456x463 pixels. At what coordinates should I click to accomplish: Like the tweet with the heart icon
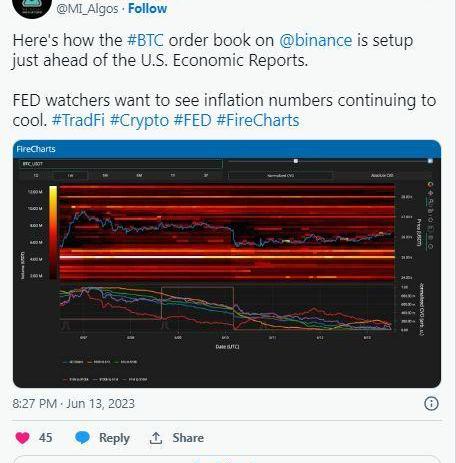pyautogui.click(x=23, y=438)
